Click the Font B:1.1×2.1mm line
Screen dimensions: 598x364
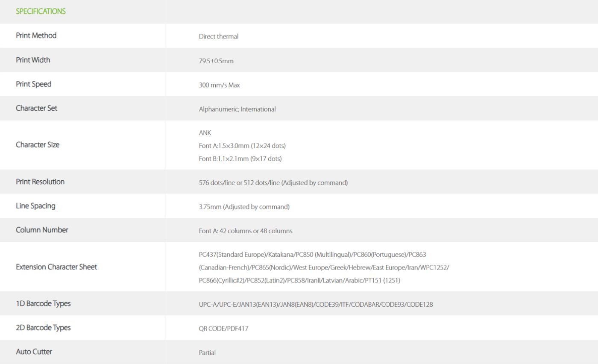(240, 159)
